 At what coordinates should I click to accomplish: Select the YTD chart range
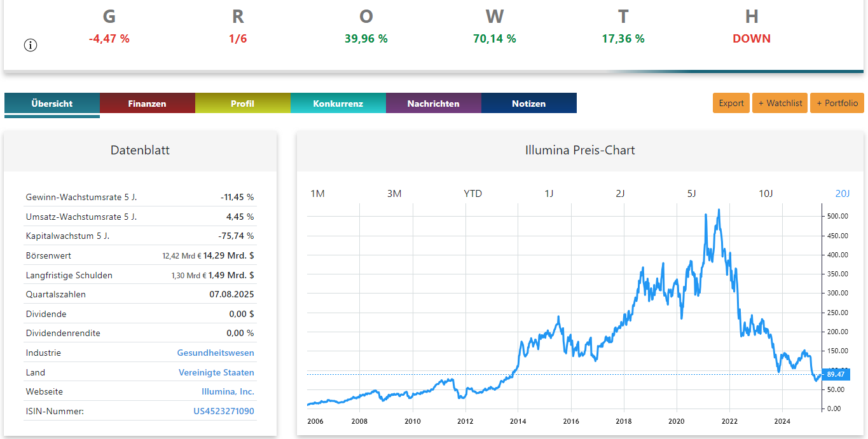[473, 193]
